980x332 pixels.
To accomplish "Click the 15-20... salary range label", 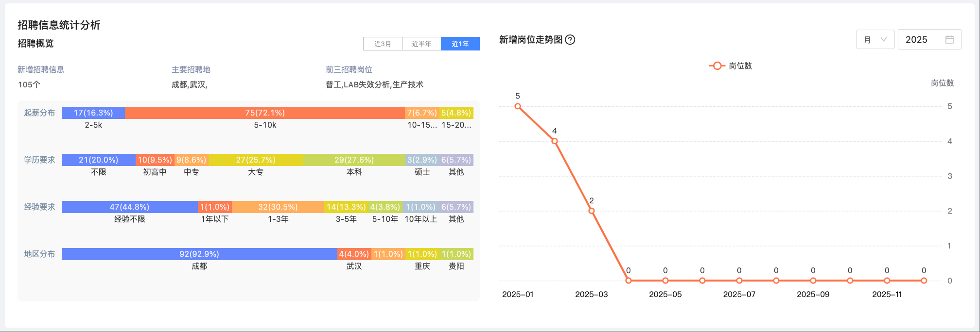I will pos(456,125).
